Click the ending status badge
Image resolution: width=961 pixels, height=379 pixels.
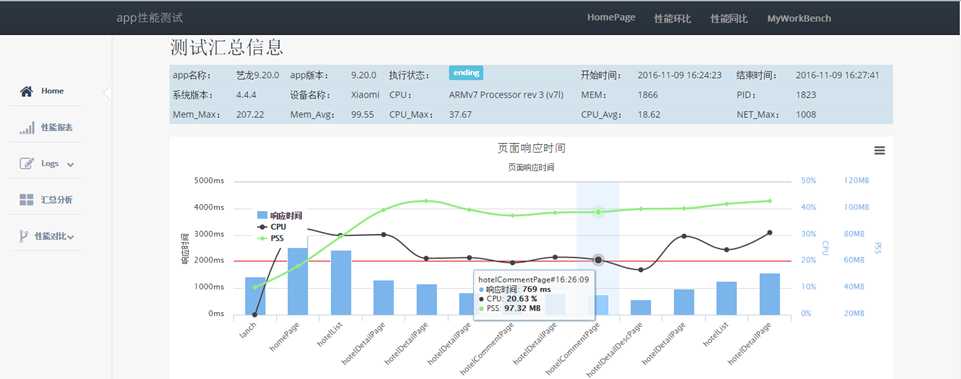click(x=466, y=73)
